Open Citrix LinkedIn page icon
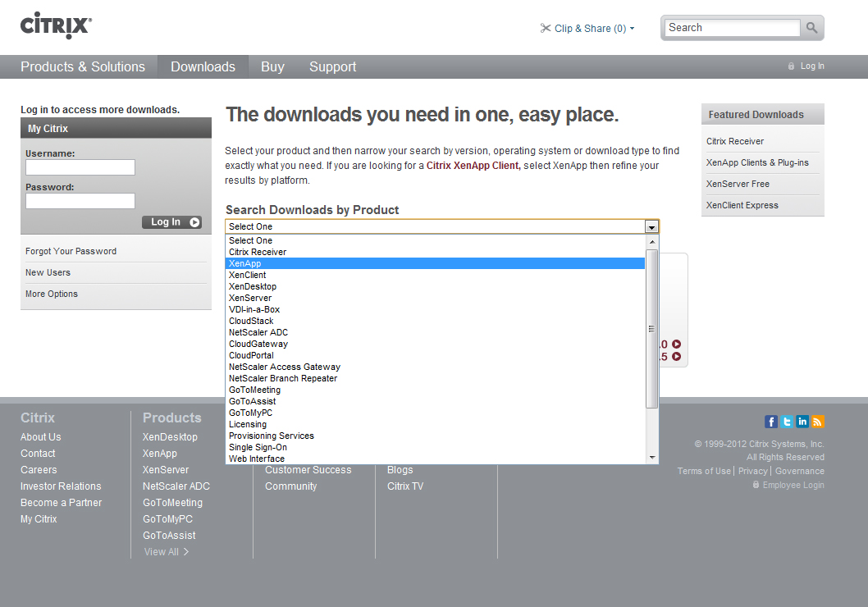This screenshot has height=607, width=868. (x=802, y=422)
